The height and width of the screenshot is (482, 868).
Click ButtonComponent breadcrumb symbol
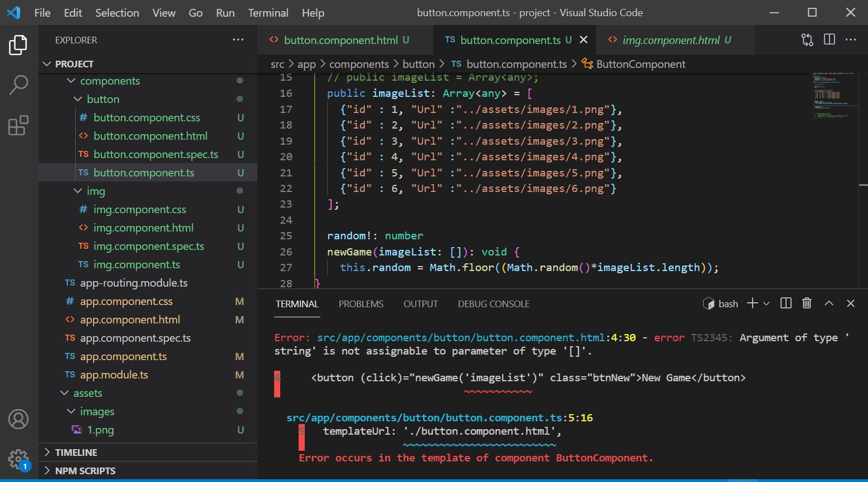tap(634, 64)
